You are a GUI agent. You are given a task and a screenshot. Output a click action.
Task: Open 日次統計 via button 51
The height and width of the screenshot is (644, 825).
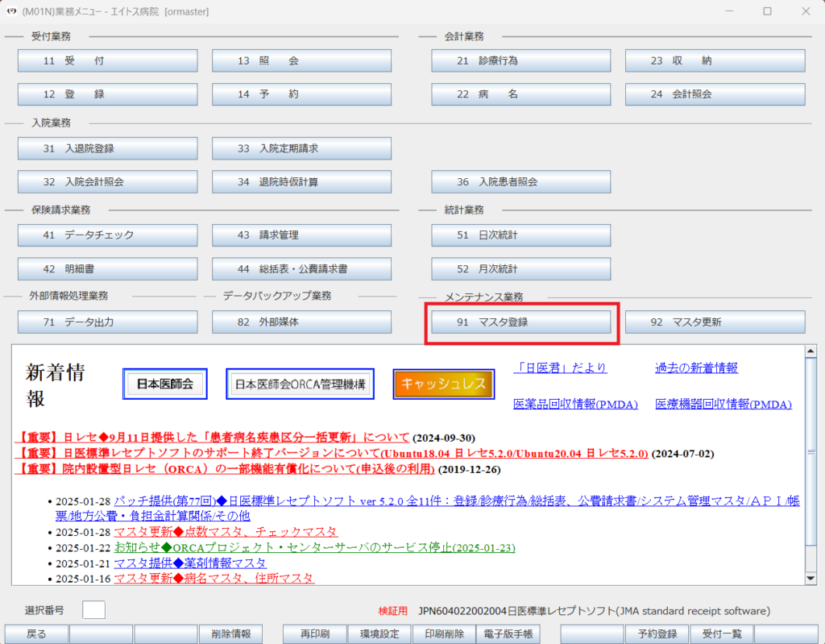point(520,235)
